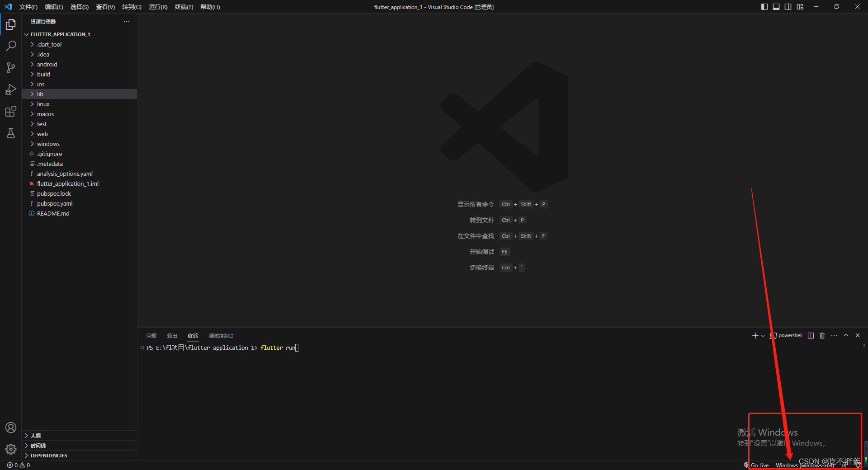The width and height of the screenshot is (868, 470).
Task: Switch to the 输出 panel tab
Action: (x=172, y=336)
